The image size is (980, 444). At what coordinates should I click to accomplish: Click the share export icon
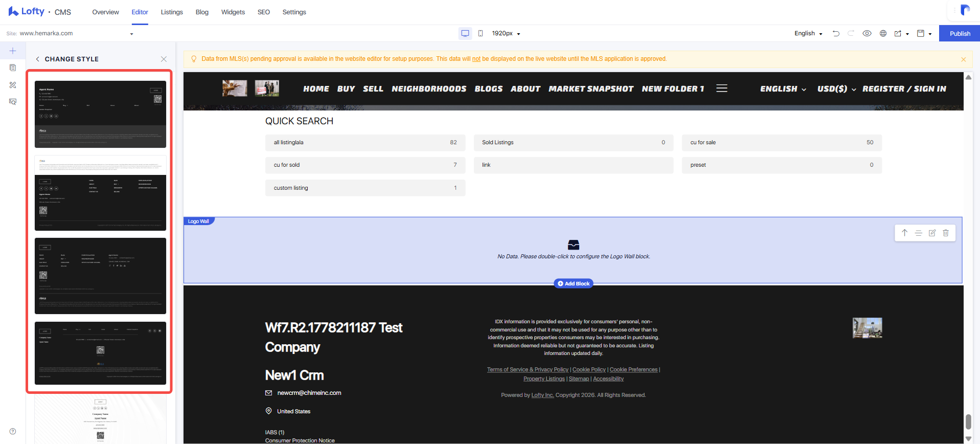click(898, 33)
